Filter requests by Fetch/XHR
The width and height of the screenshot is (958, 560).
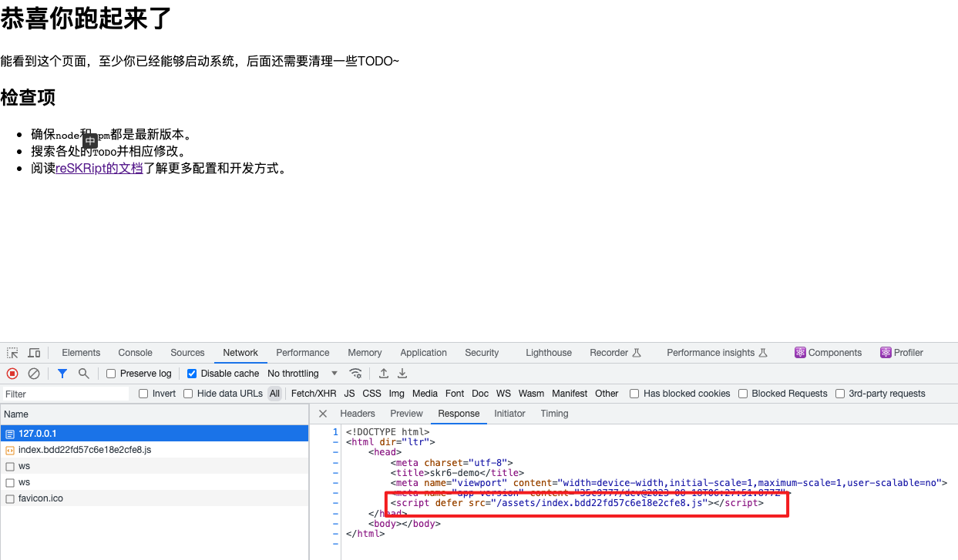(x=314, y=394)
